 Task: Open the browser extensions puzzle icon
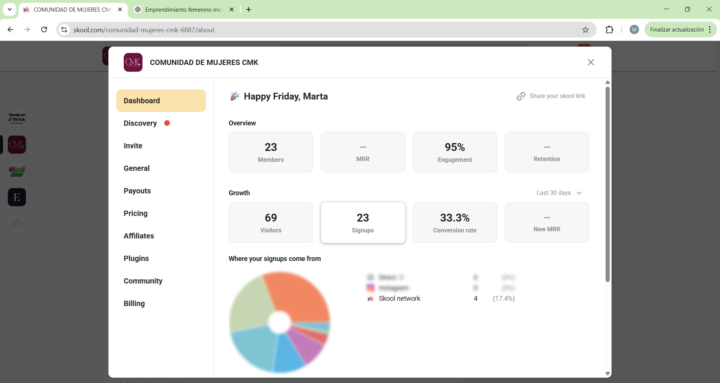click(x=609, y=30)
